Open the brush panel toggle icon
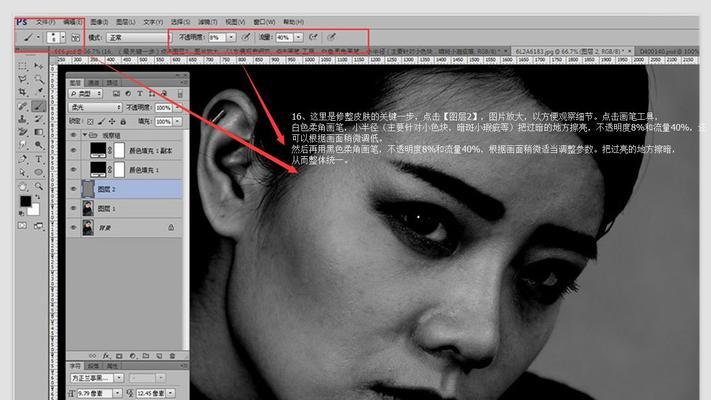The image size is (711, 400). tap(75, 38)
